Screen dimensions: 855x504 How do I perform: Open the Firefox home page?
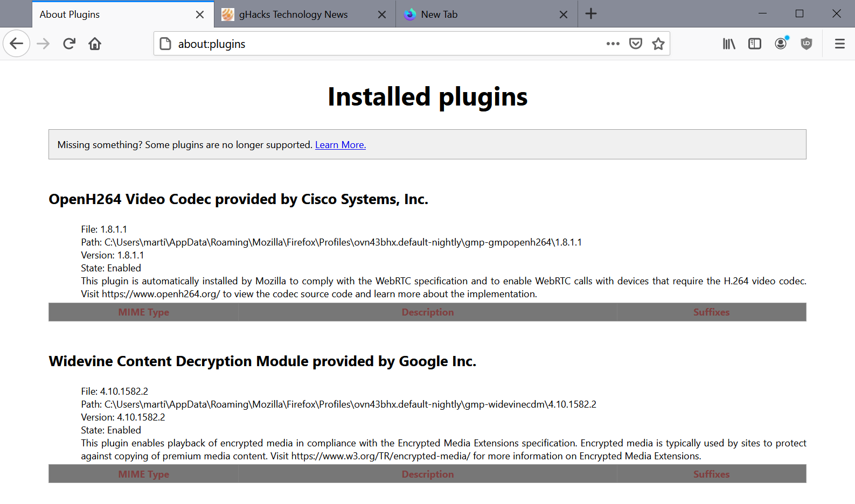click(x=95, y=44)
